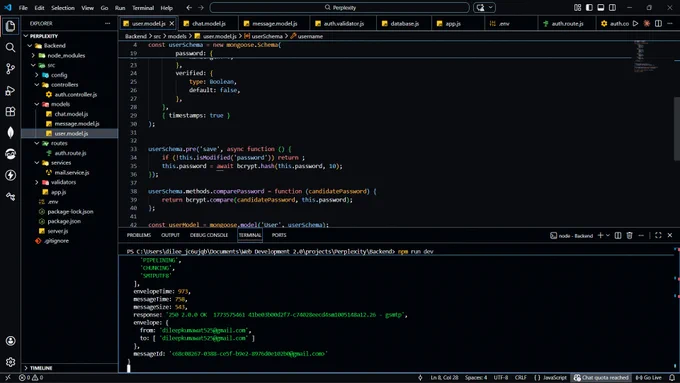Viewport: 680px width, 383px height.
Task: Open the Copilot chat icon in title bar
Action: (x=480, y=8)
